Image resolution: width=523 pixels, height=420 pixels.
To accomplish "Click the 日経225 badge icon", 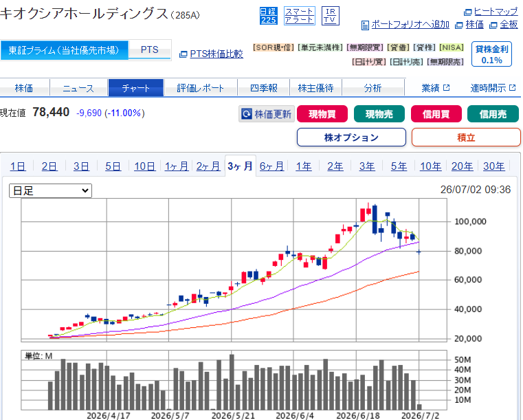I will [269, 16].
